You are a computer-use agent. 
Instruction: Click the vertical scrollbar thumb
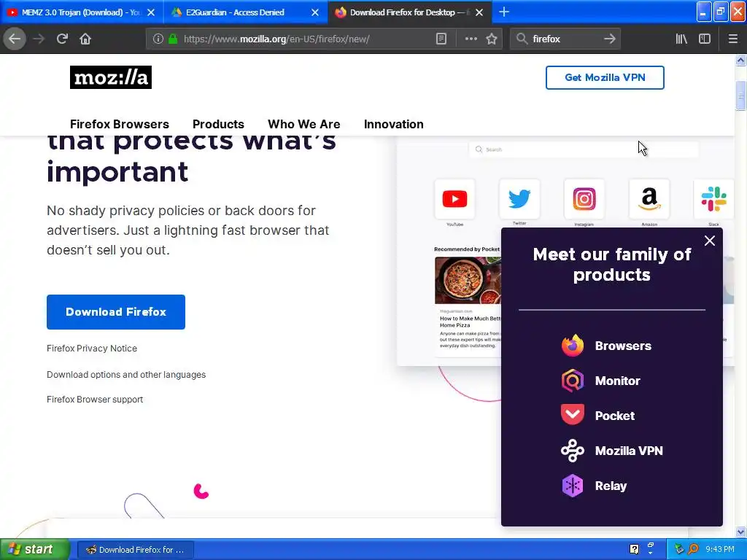coord(740,96)
